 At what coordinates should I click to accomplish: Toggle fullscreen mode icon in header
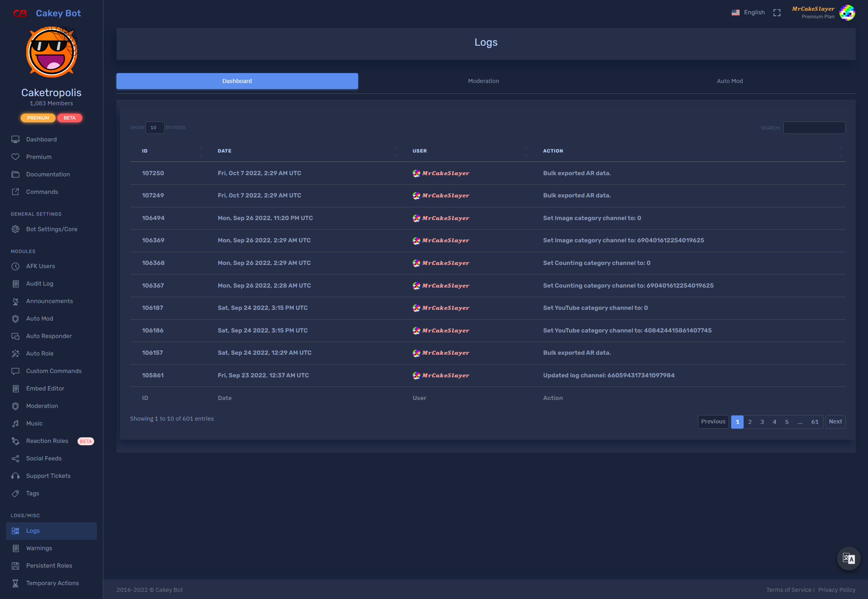(x=777, y=13)
